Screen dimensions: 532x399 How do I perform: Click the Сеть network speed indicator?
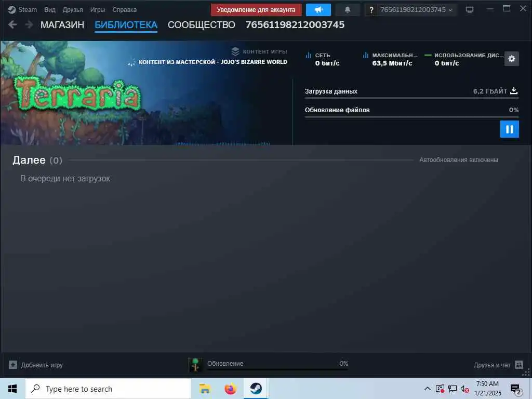[x=323, y=59]
